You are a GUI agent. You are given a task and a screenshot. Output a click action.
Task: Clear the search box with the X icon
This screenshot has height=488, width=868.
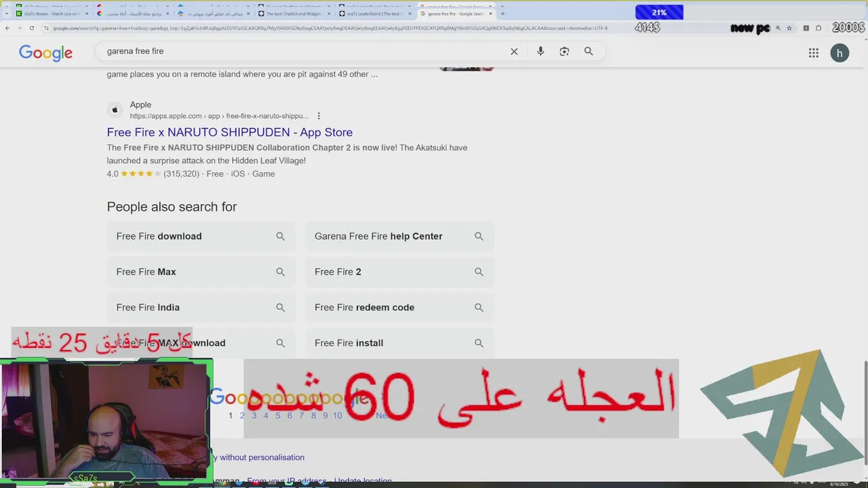[514, 52]
